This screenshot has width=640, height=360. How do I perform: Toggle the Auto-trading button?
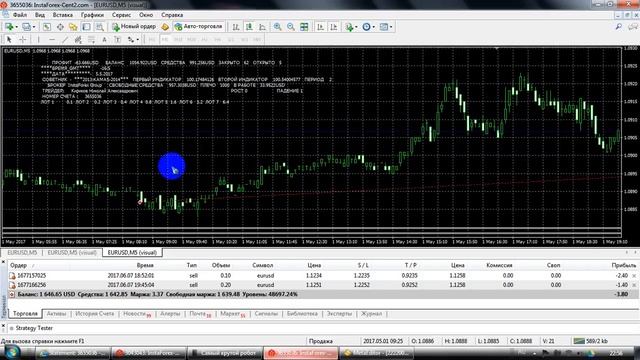(199, 27)
